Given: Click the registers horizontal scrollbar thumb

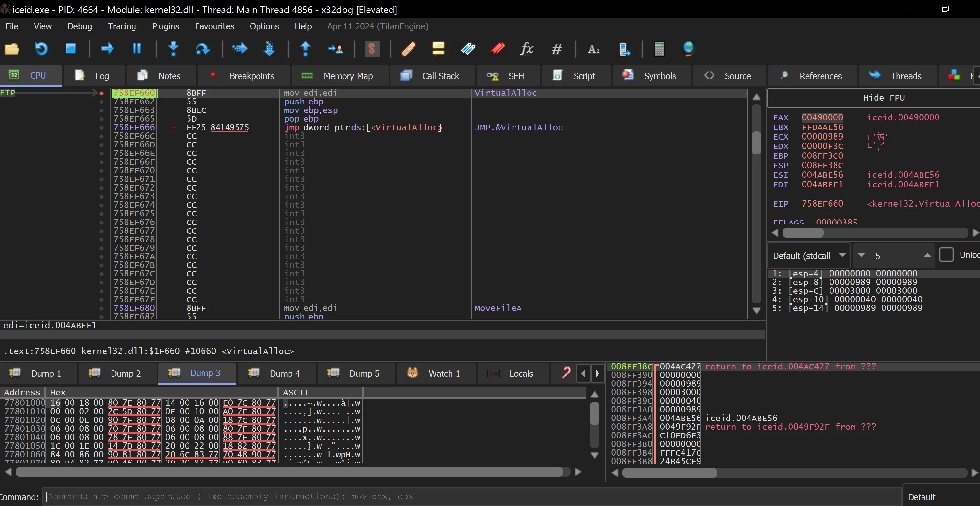Looking at the screenshot, I should point(803,233).
